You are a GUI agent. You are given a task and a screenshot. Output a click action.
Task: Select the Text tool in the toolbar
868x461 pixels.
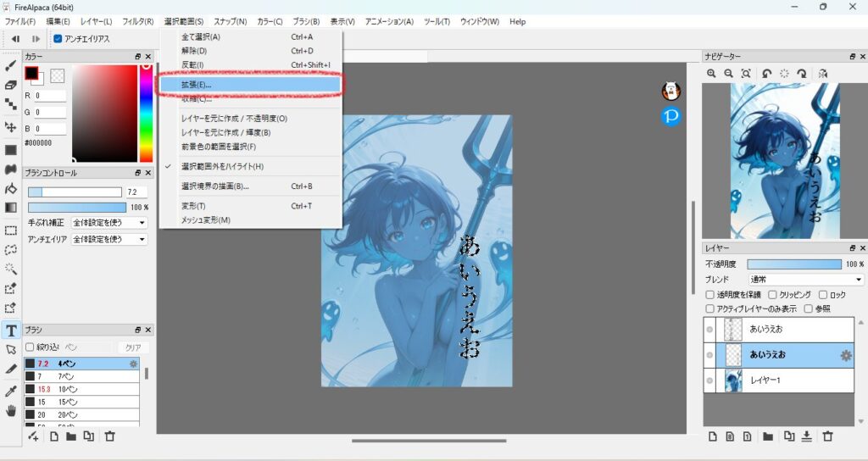coord(11,330)
